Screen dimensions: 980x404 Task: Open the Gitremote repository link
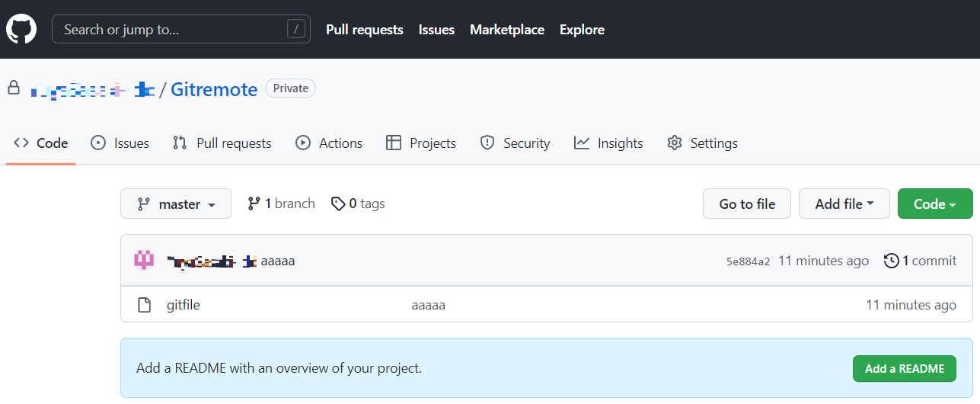click(214, 89)
